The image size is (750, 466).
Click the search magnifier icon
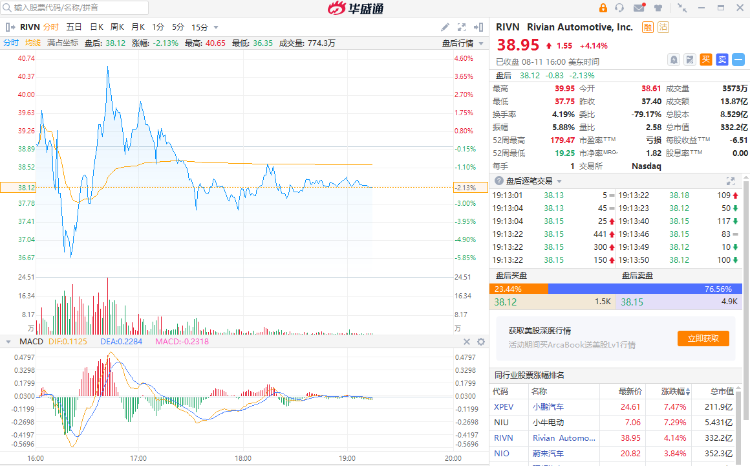click(x=7, y=8)
